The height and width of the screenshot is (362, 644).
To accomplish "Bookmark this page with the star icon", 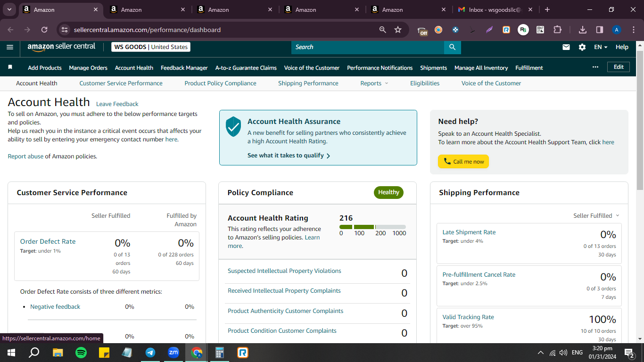I will pyautogui.click(x=398, y=30).
